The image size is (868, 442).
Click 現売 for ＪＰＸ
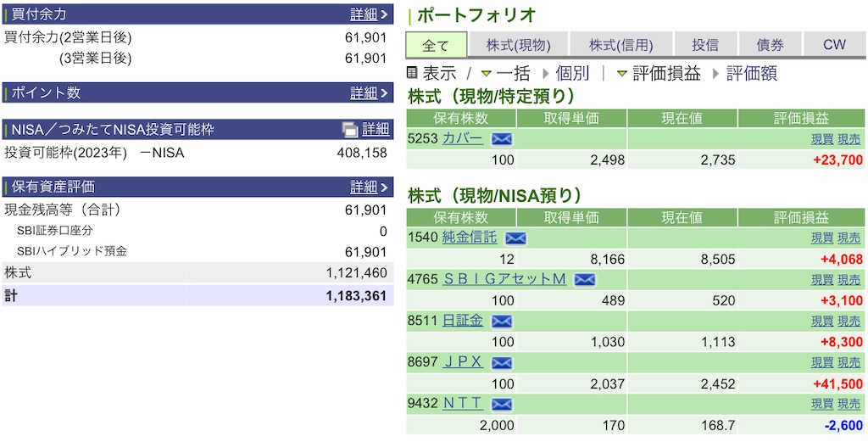click(849, 363)
